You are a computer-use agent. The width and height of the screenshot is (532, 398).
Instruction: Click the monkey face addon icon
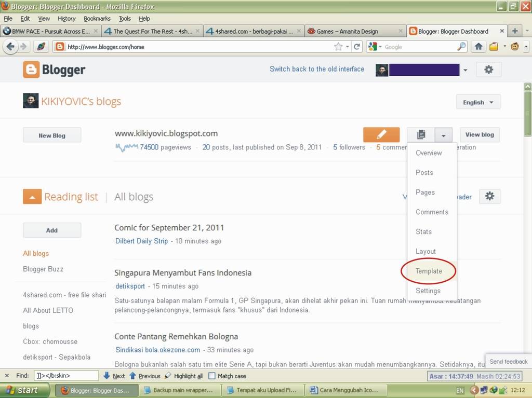click(515, 47)
